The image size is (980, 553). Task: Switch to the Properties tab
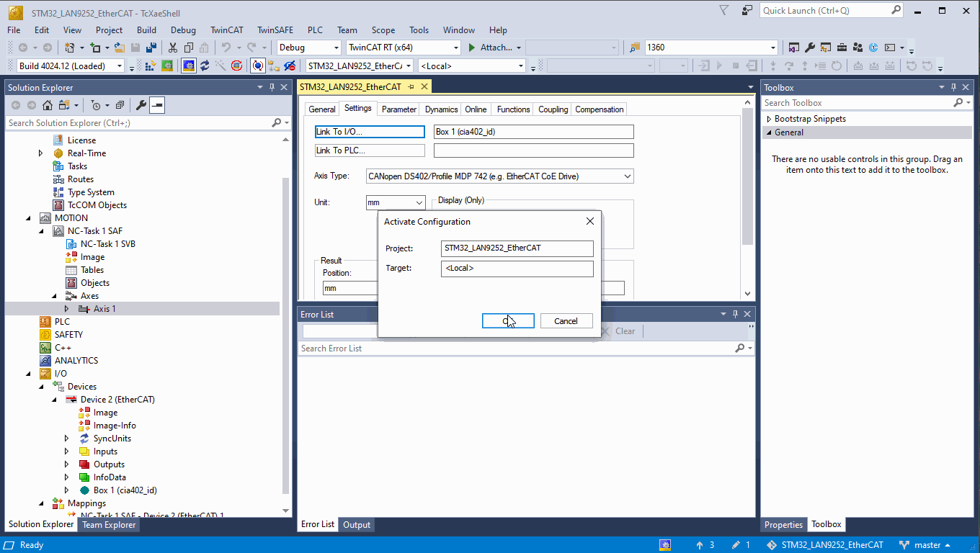783,525
